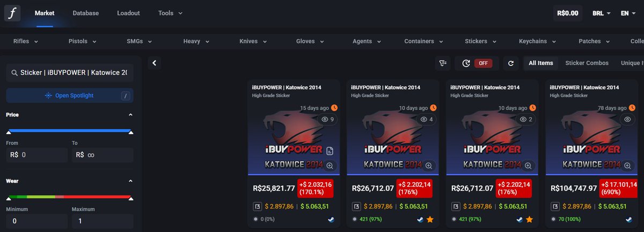Open the BRL currency dropdown
Image resolution: width=644 pixels, height=232 pixels.
[x=602, y=13]
